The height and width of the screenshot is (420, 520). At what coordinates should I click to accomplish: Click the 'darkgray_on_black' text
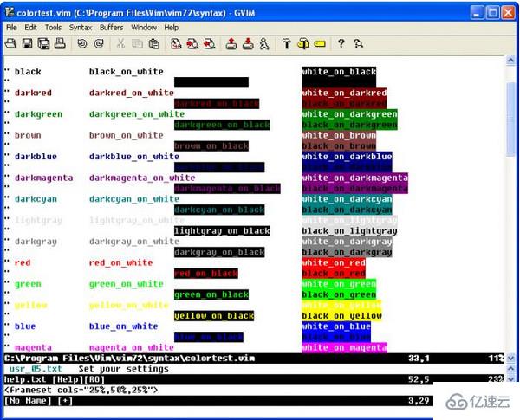(219, 252)
